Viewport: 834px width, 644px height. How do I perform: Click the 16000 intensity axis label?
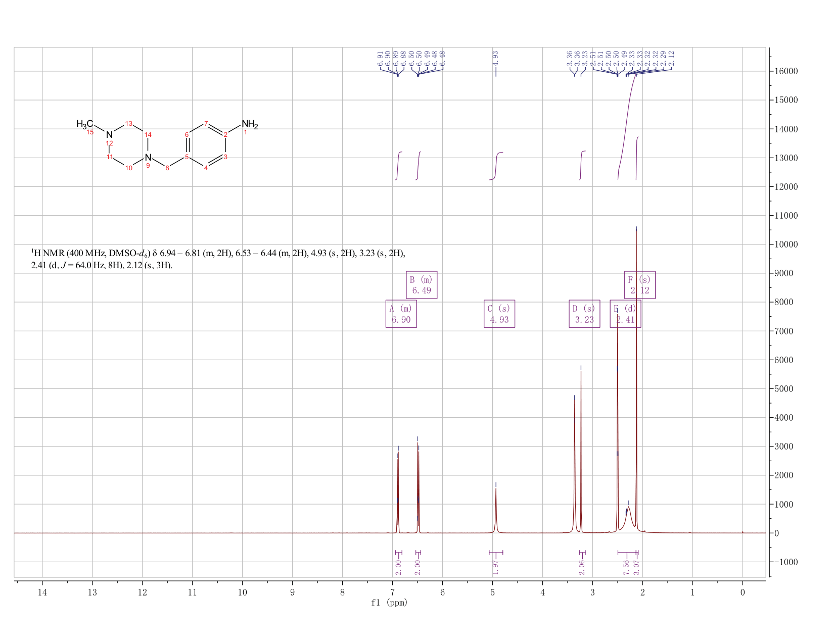(x=786, y=71)
